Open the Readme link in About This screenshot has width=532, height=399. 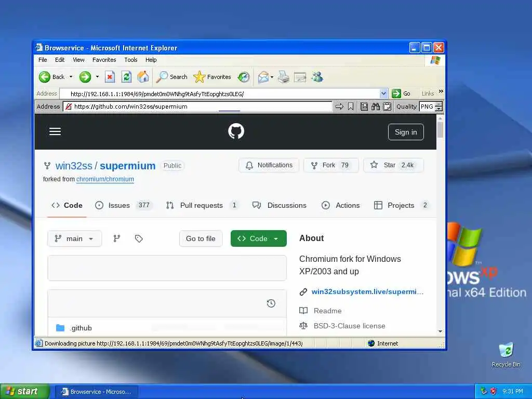327,311
